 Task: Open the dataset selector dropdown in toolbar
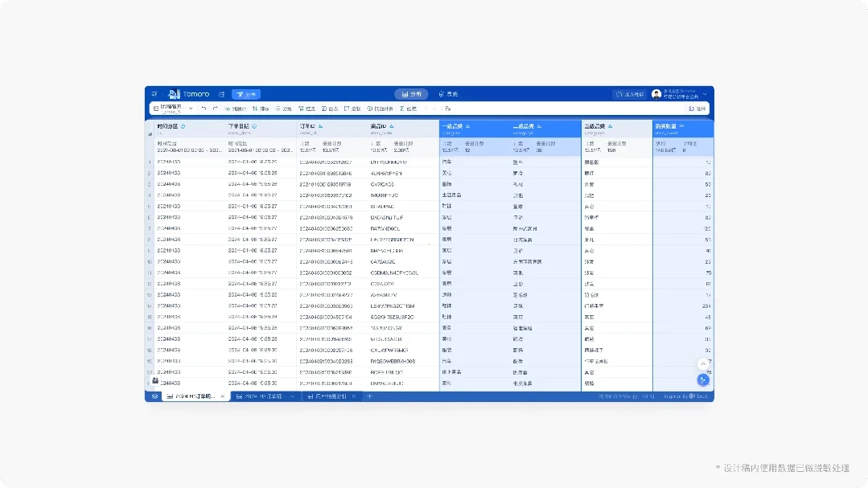[x=173, y=109]
